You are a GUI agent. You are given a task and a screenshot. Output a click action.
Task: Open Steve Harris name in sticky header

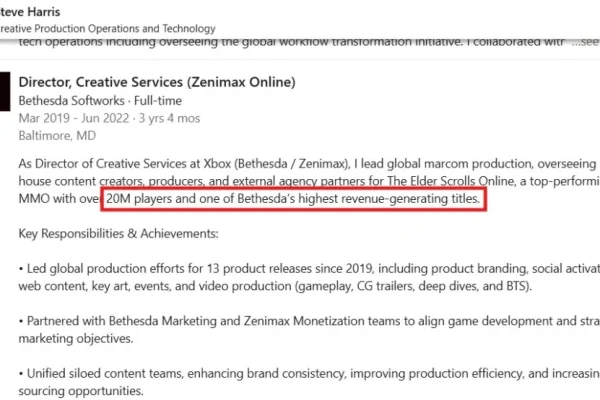click(30, 12)
